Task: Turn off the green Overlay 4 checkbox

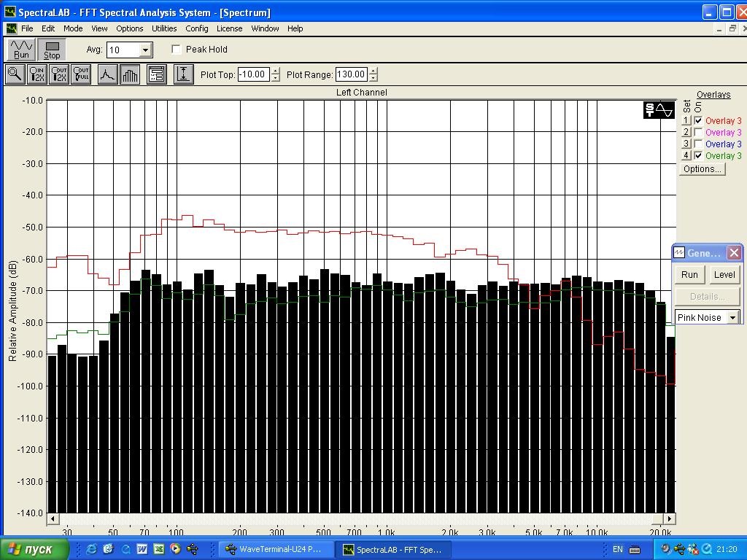Action: click(698, 156)
